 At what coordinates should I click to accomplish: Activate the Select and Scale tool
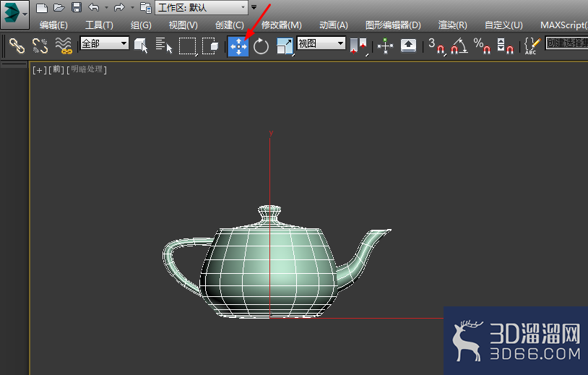coord(285,46)
